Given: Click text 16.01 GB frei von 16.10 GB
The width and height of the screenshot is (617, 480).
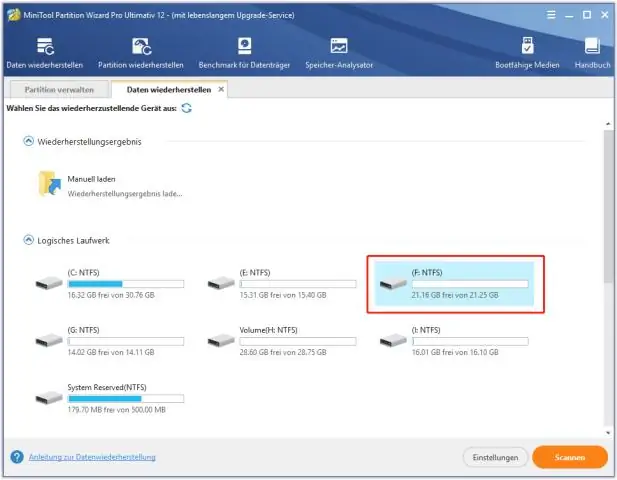Looking at the screenshot, I should click(455, 353).
